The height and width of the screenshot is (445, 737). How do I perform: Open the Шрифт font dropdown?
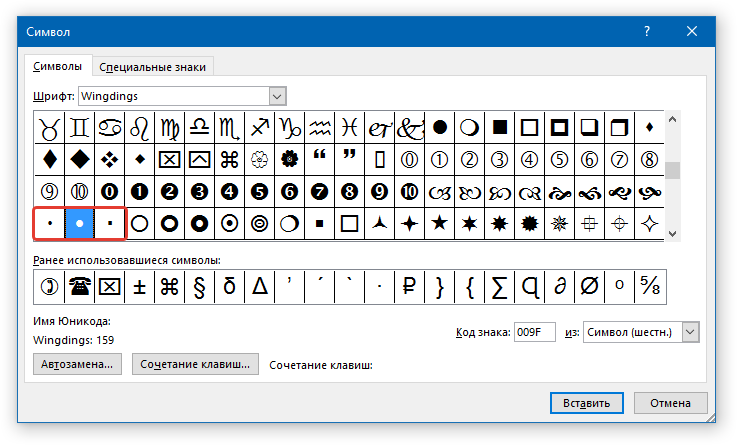click(x=277, y=96)
